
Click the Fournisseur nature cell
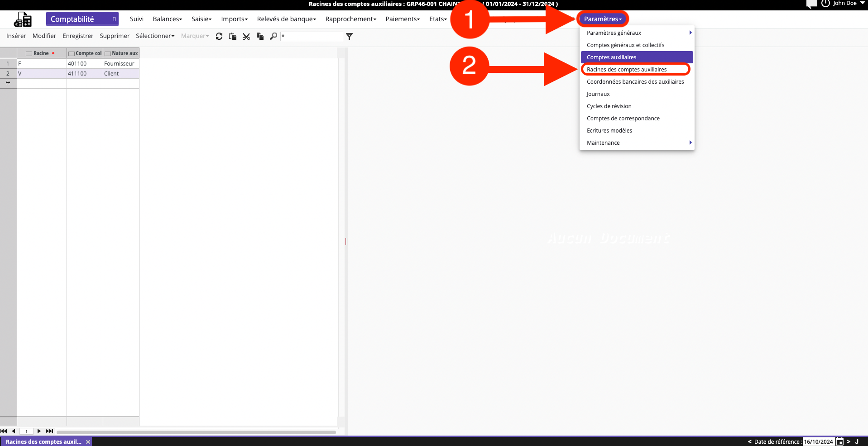click(x=121, y=63)
